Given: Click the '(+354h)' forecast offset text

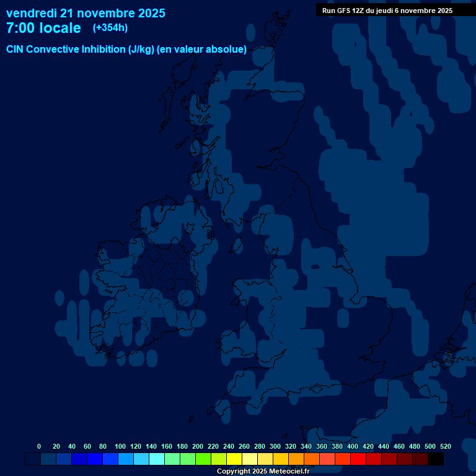Looking at the screenshot, I should point(110,28).
